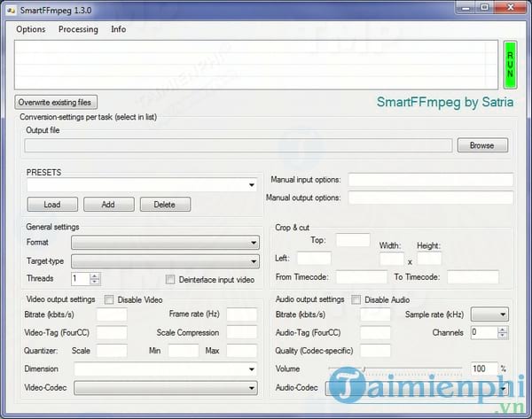Click the audio Bitrate (kbits/s) field
Image resolution: width=532 pixels, height=419 pixels.
375,314
